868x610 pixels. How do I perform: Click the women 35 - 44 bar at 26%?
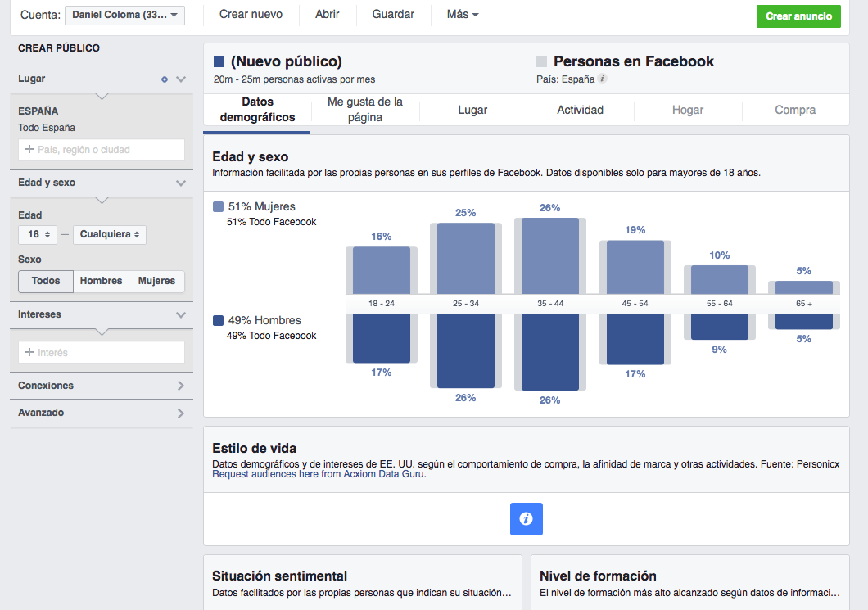click(x=549, y=255)
